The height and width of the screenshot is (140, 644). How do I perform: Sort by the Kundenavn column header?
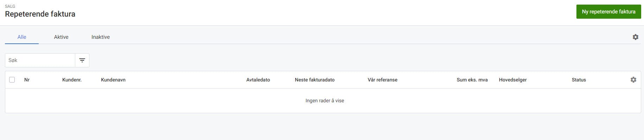point(113,80)
